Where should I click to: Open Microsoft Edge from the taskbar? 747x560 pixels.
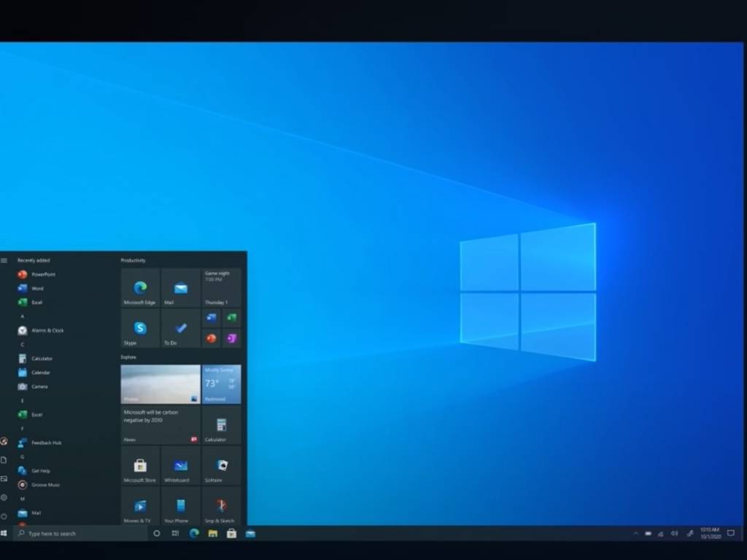click(x=194, y=533)
